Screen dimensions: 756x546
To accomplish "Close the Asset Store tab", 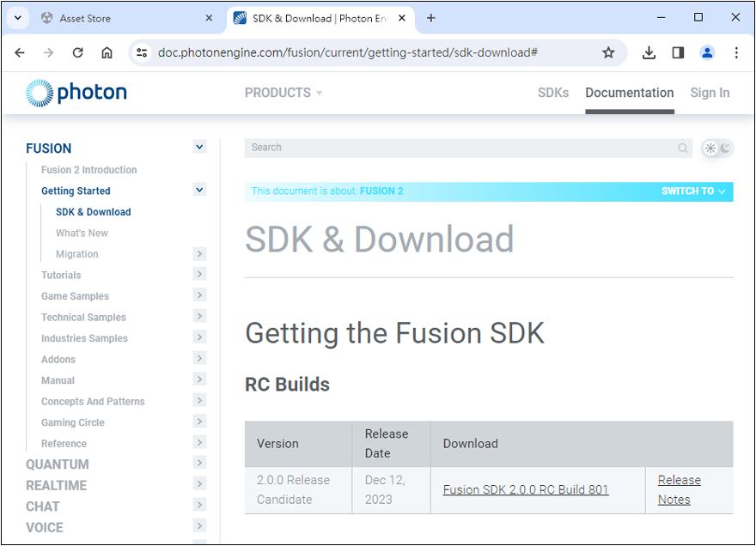I will (209, 18).
